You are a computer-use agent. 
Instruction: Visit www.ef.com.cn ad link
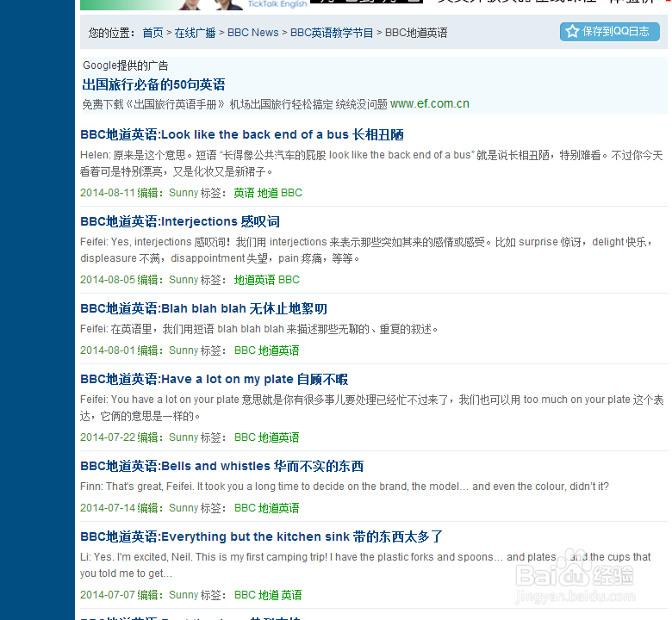[430, 103]
